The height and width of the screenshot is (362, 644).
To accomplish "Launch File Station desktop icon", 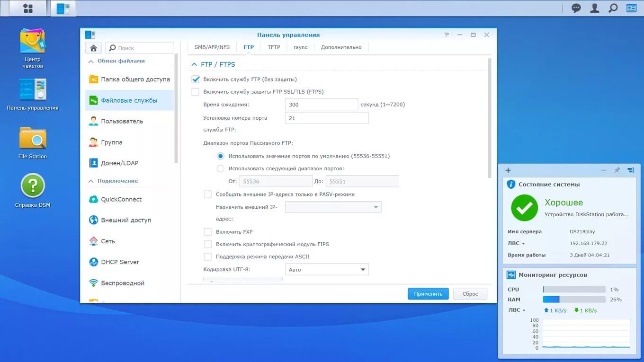I will click(32, 142).
